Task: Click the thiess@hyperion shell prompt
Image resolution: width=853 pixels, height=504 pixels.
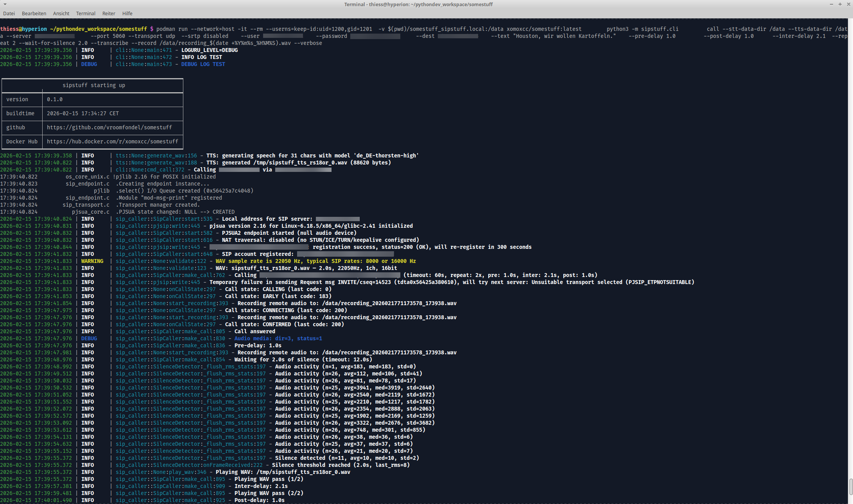Action: (x=23, y=29)
